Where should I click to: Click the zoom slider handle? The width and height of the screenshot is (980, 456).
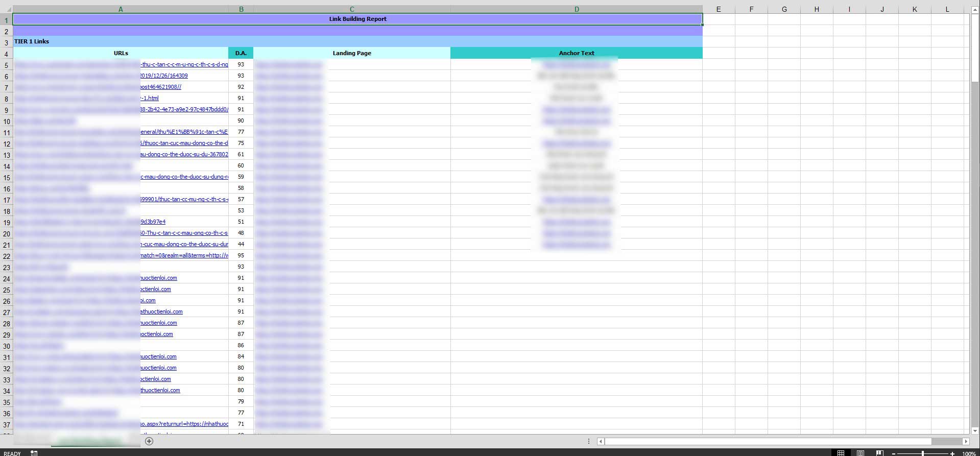pos(923,453)
